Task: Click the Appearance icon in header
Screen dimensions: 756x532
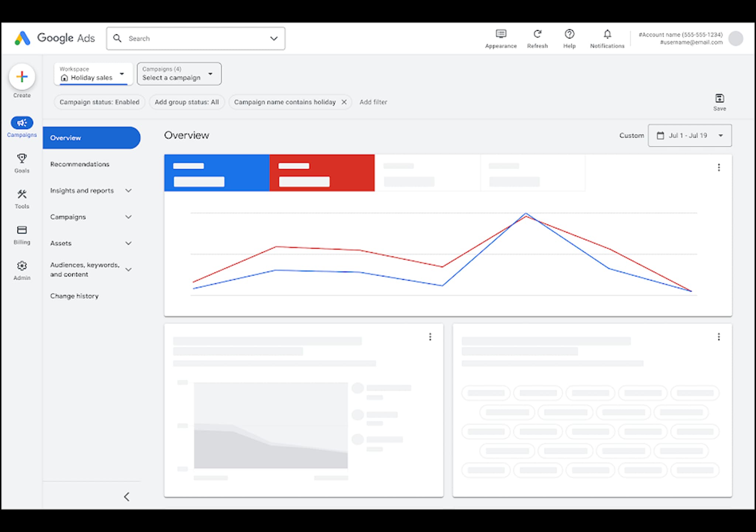Action: tap(501, 34)
